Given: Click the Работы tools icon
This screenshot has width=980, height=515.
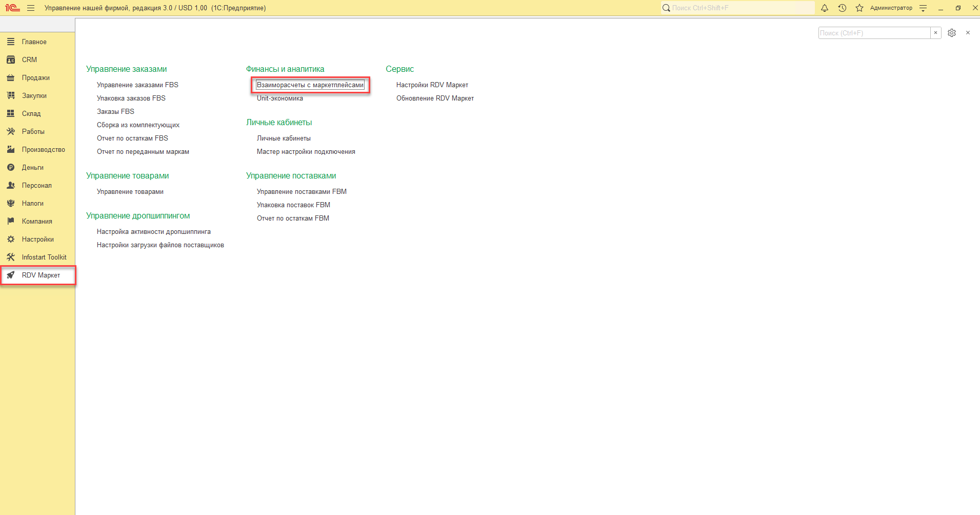Looking at the screenshot, I should coord(11,131).
